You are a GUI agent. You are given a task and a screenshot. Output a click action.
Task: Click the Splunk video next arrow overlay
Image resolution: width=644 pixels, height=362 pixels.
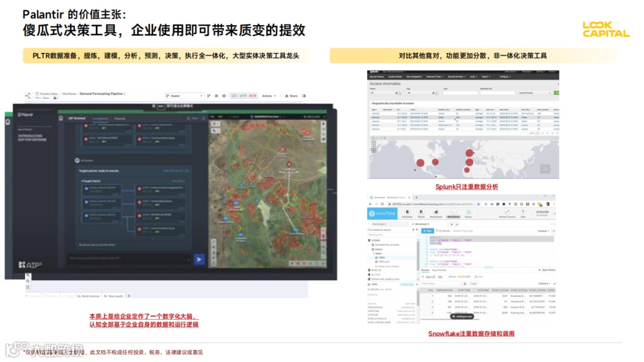point(545,169)
